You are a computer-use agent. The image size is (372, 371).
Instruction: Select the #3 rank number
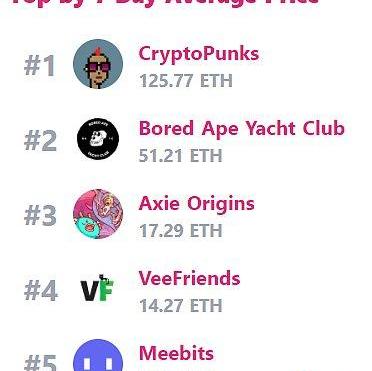coord(40,216)
